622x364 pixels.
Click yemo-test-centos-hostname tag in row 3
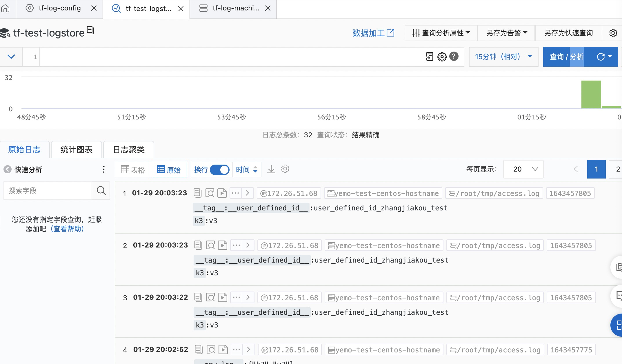coord(384,298)
